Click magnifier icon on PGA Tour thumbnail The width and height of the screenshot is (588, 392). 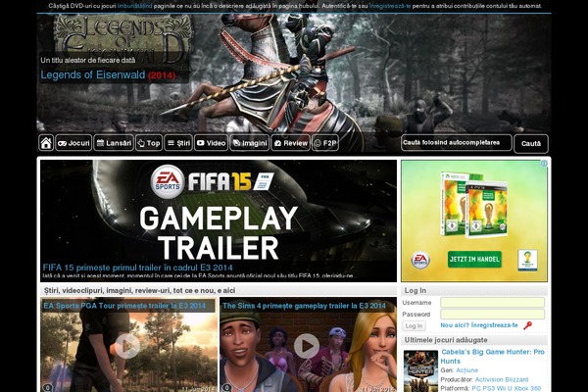coord(48,387)
